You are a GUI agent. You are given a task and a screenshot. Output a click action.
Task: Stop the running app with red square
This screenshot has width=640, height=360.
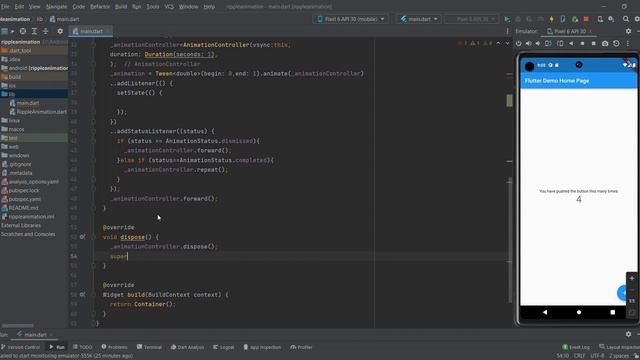pos(586,19)
